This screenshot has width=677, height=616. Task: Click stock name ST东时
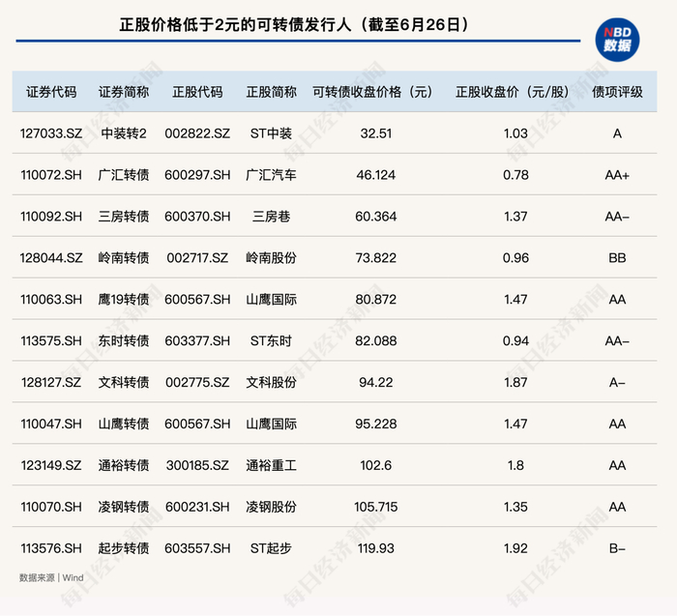pos(271,340)
